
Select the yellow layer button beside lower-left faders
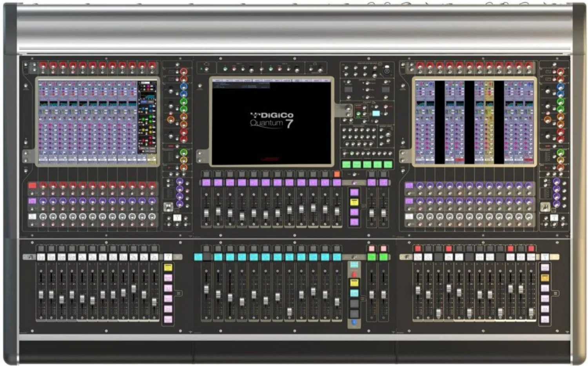pyautogui.click(x=168, y=268)
